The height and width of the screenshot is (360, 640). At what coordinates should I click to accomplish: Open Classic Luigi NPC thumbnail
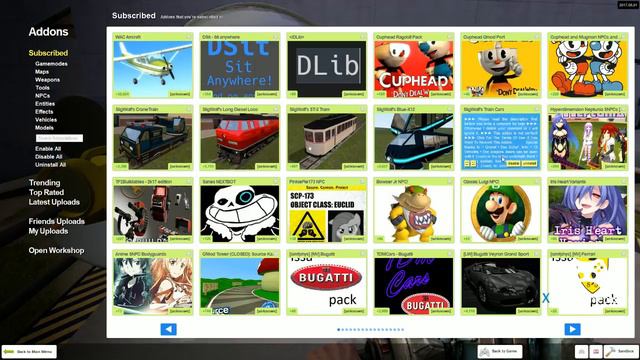pos(500,213)
